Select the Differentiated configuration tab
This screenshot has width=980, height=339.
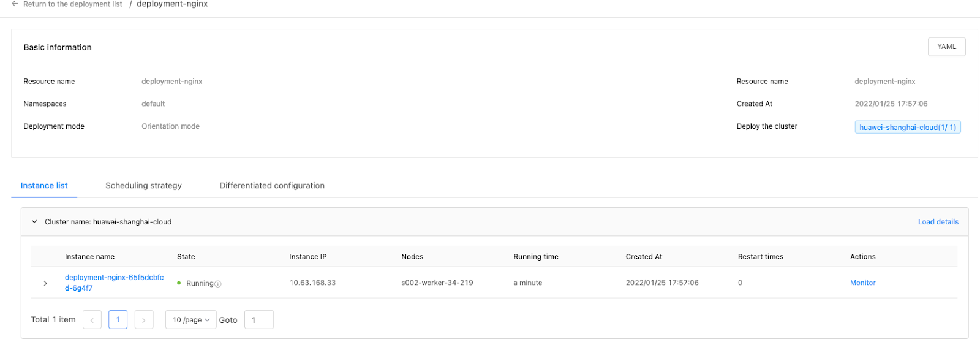(x=272, y=186)
